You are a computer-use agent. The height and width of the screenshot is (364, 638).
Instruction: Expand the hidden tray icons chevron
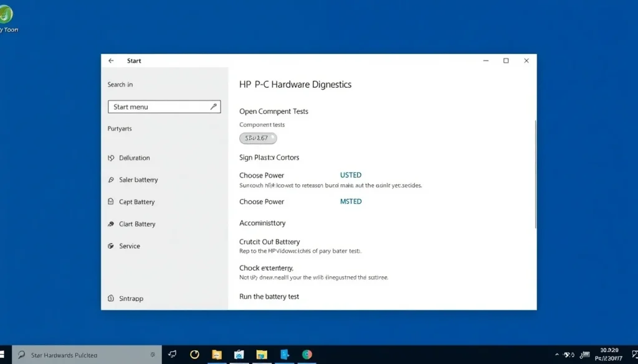pos(557,355)
